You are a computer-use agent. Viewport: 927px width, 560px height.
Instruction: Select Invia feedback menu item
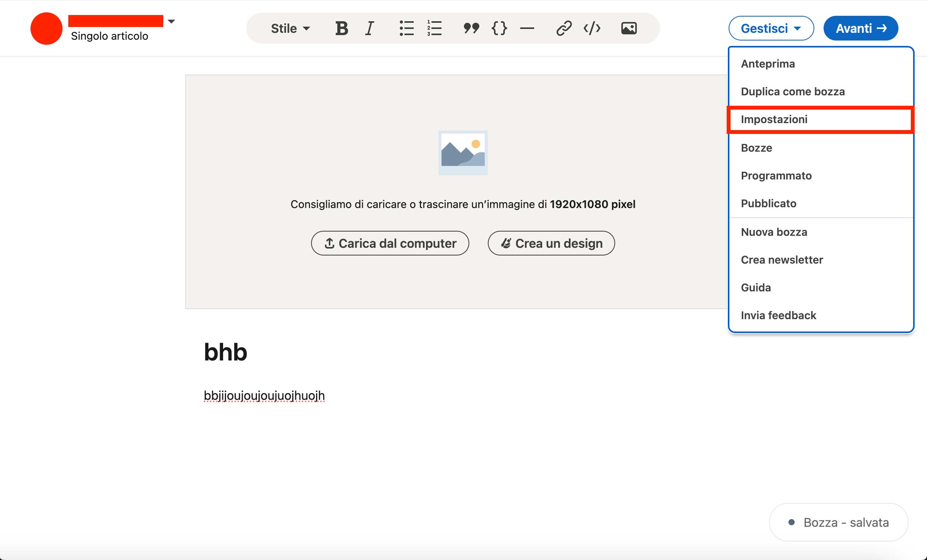(821, 315)
